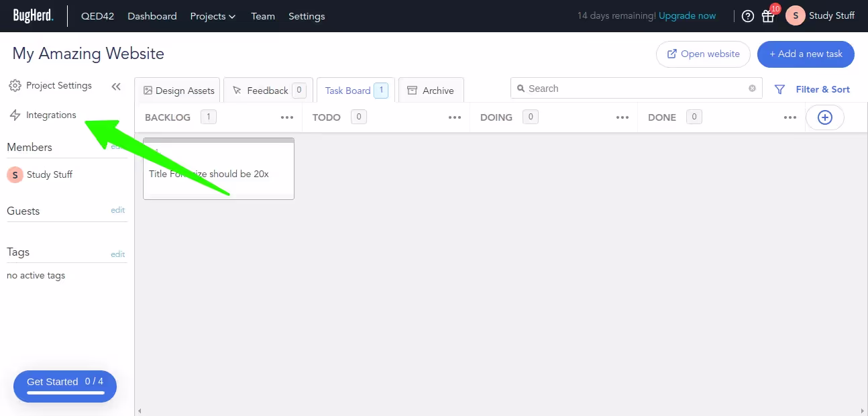Open the Get Started progress widget

(x=65, y=386)
